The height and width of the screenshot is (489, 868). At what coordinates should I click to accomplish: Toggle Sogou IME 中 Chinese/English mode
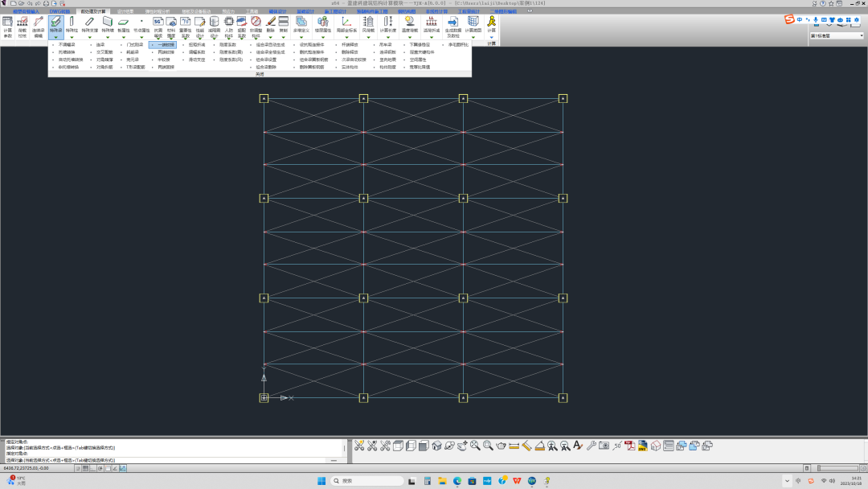(800, 20)
